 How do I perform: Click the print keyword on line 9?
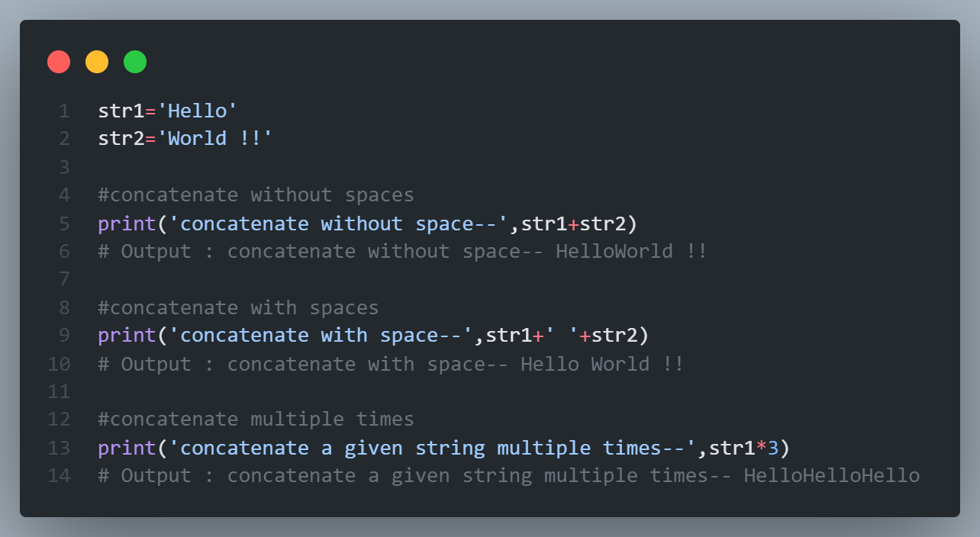127,336
